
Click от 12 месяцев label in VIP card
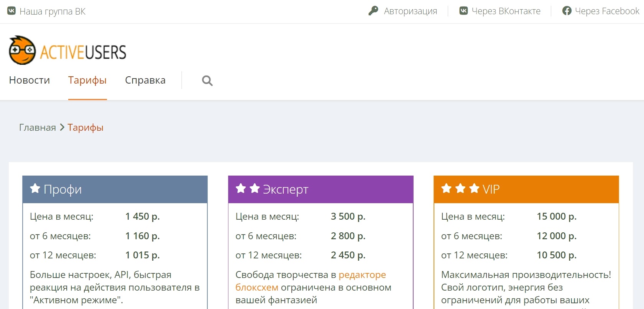474,255
